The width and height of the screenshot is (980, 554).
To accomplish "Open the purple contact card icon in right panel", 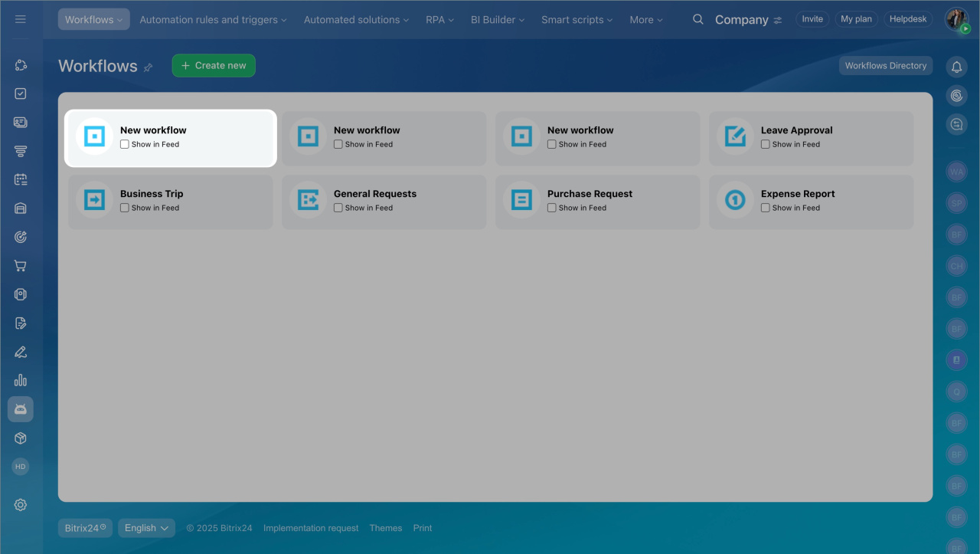I will (x=956, y=360).
